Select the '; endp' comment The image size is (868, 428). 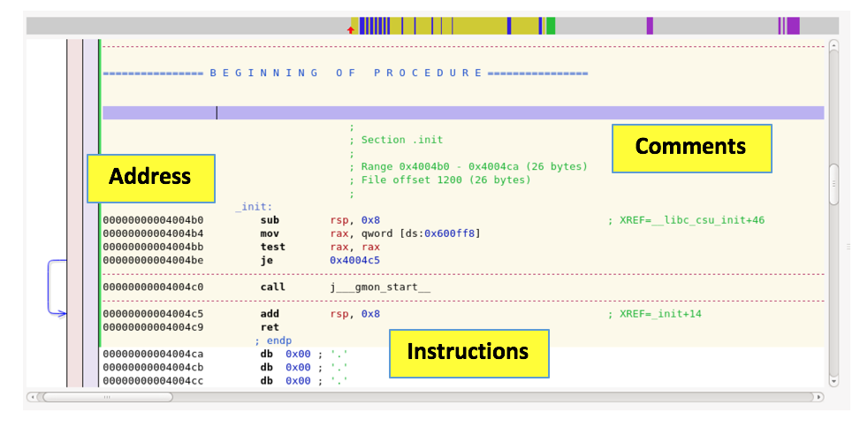273,340
